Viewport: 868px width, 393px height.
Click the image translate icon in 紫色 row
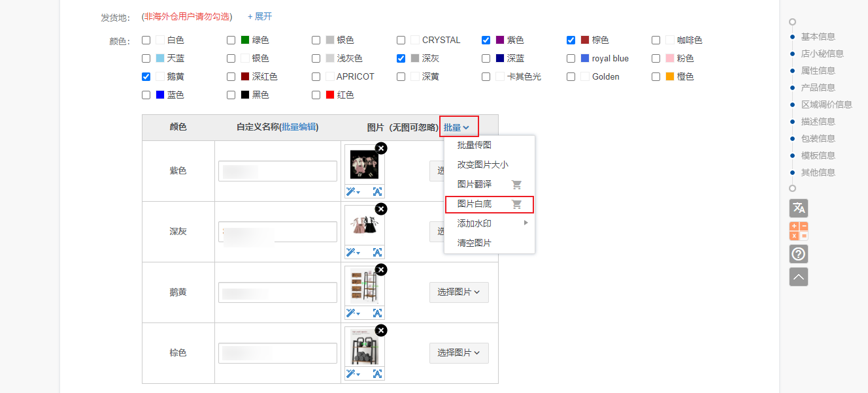(x=377, y=191)
